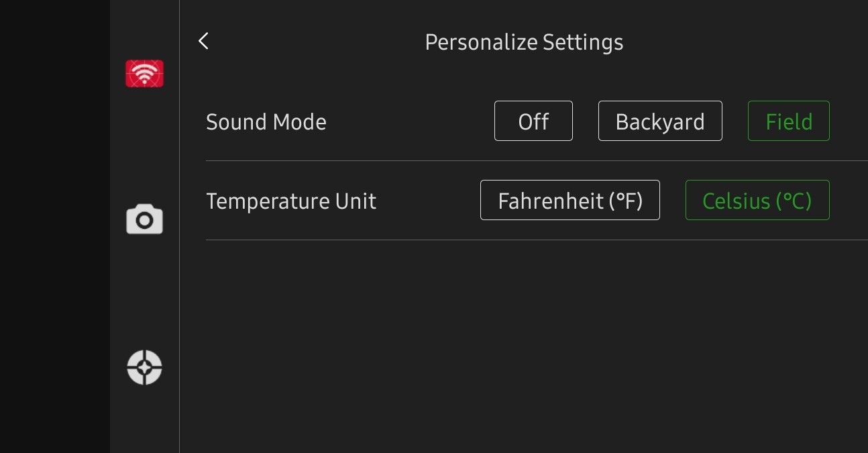Click blank space between Sound Mode and Off
Viewport: 868px width, 453px height.
click(409, 122)
